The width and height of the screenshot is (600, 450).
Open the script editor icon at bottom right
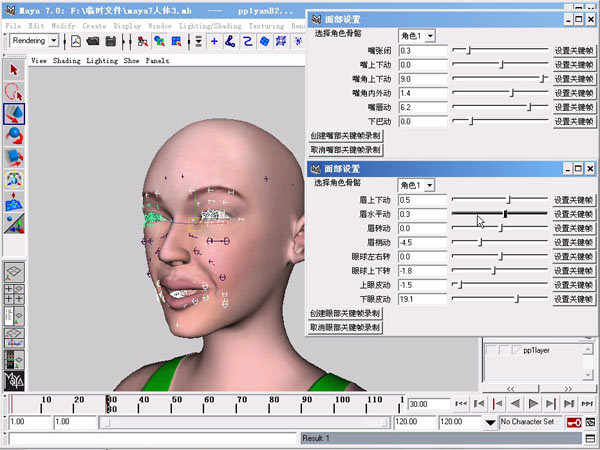tap(590, 439)
